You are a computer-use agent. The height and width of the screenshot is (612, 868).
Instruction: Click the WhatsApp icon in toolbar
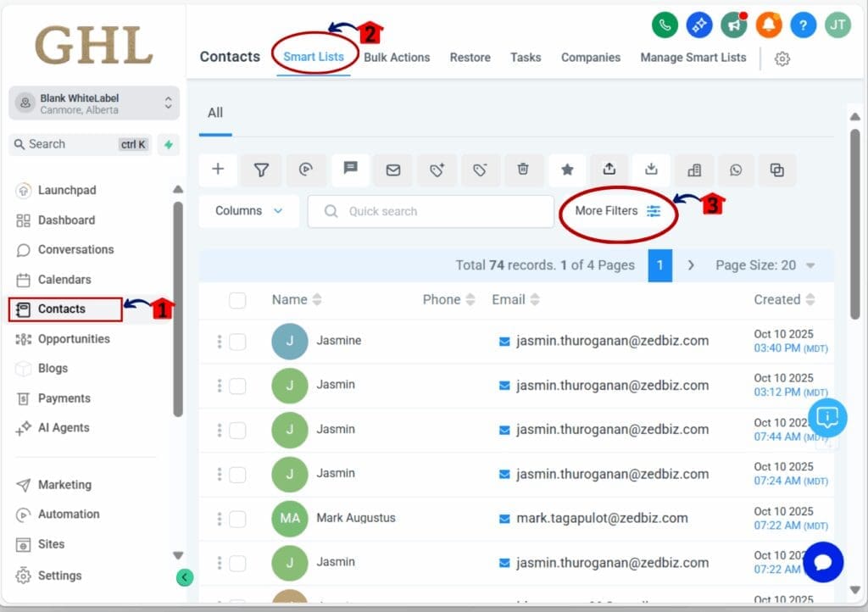736,170
